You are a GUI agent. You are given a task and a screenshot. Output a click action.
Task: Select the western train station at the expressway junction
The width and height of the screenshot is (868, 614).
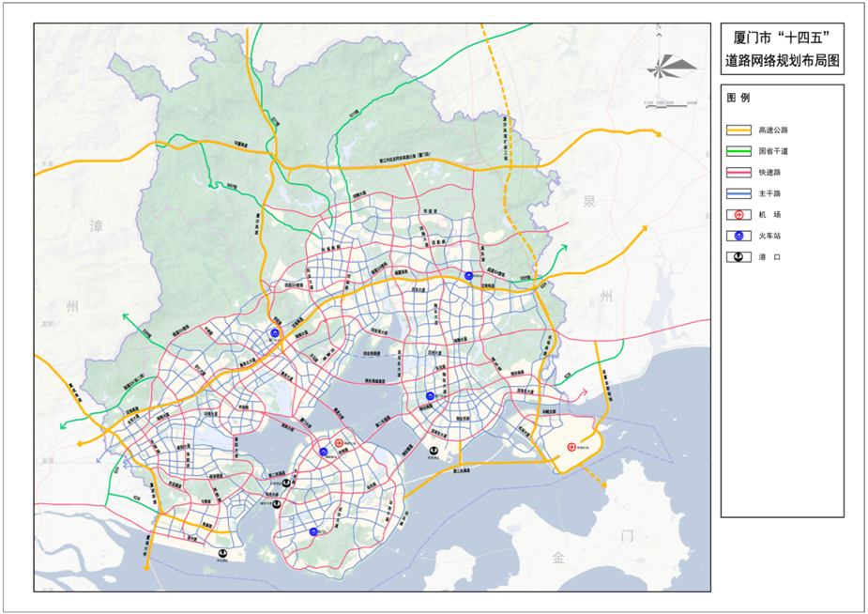[x=275, y=332]
